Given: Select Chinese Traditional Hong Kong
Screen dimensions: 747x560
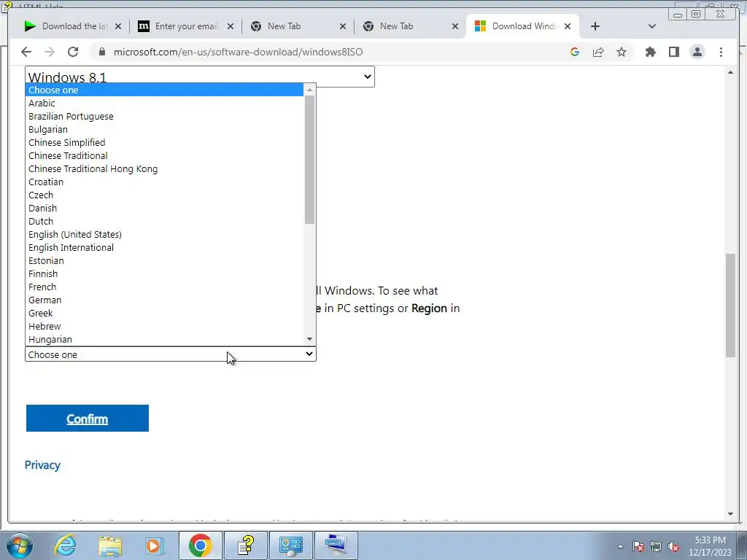Looking at the screenshot, I should click(164, 168).
